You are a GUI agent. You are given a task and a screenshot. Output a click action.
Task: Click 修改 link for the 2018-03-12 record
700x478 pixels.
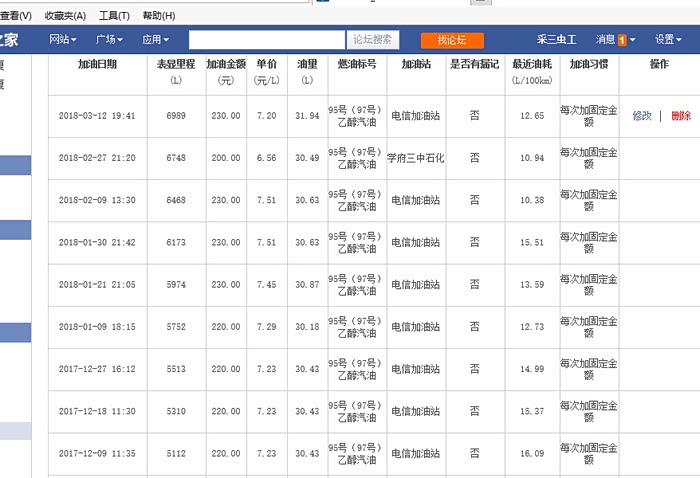[642, 116]
